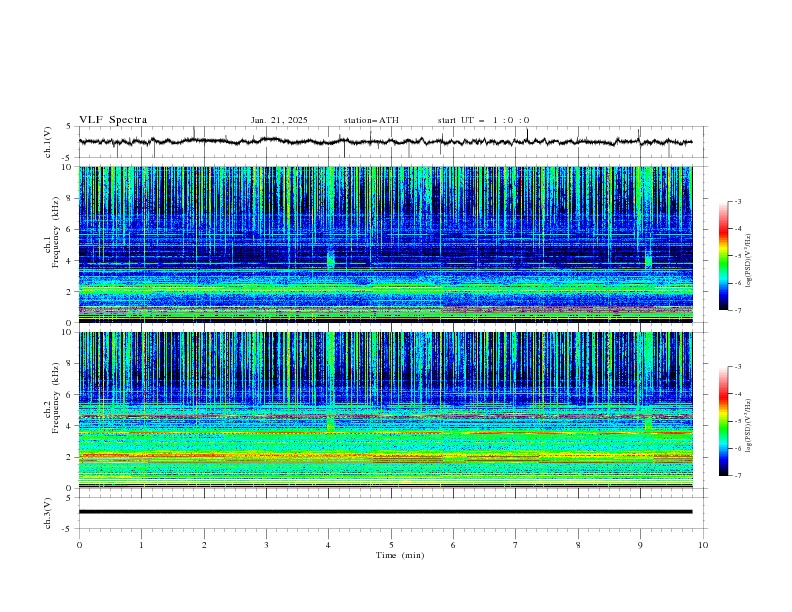Click the "6" tick on Time axis
792x612 pixels.
tap(453, 545)
